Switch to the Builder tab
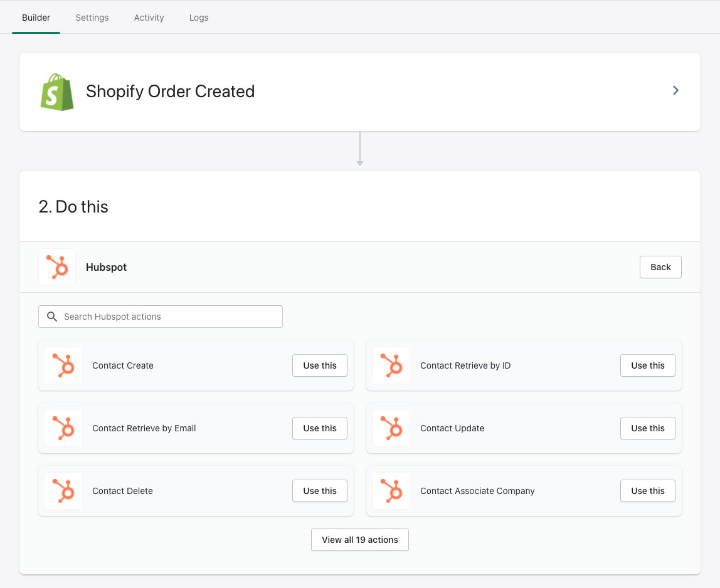Image resolution: width=720 pixels, height=588 pixels. [x=36, y=18]
